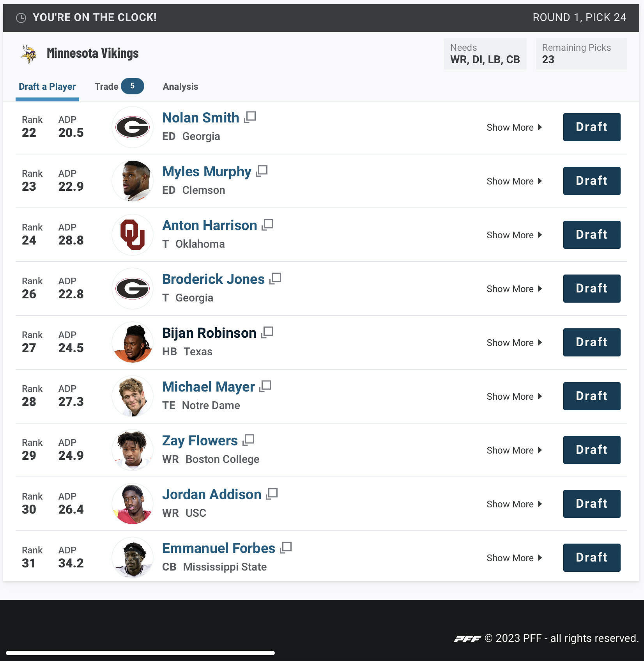Draft Bijan Robinson
644x661 pixels.
pos(591,342)
